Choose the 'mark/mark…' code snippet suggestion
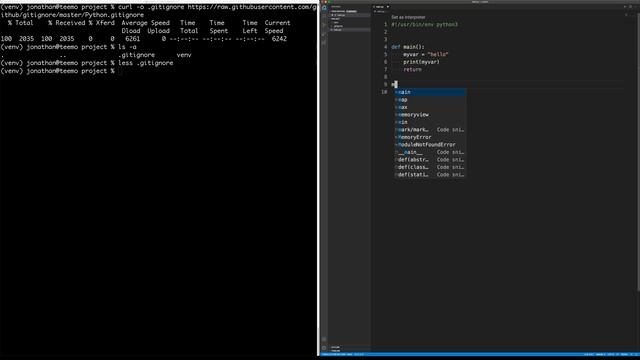This screenshot has height=360, width=640. 430,129
